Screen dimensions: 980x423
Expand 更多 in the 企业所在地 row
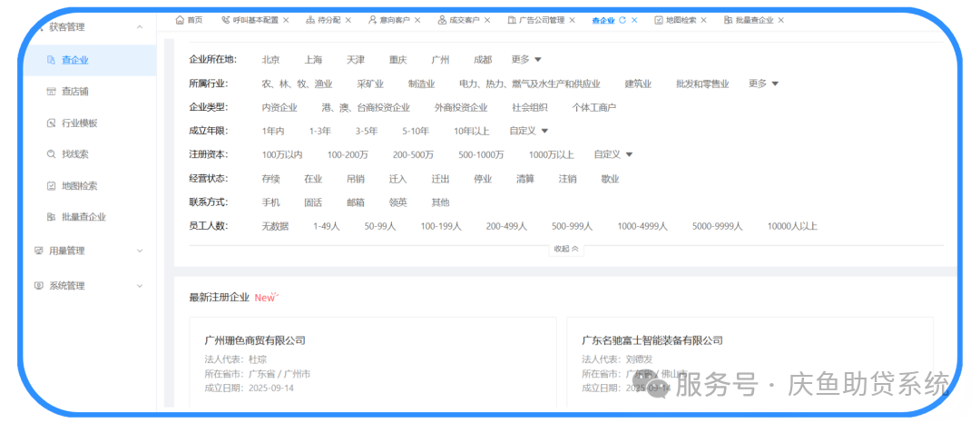tap(526, 59)
